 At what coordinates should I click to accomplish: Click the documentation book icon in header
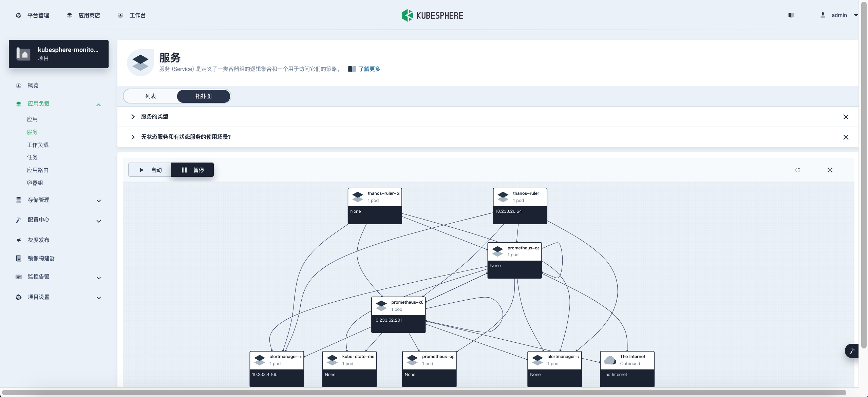coord(791,15)
